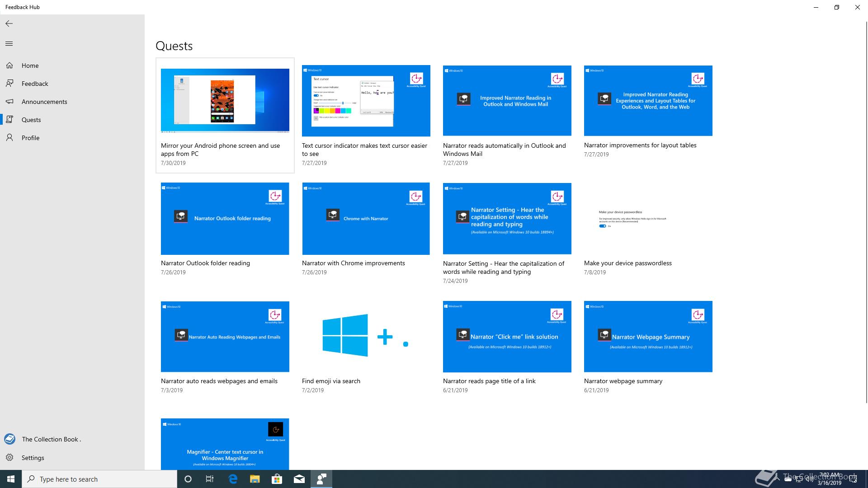
Task: Click 'Narrator improvements for layout tables' title
Action: pos(640,145)
